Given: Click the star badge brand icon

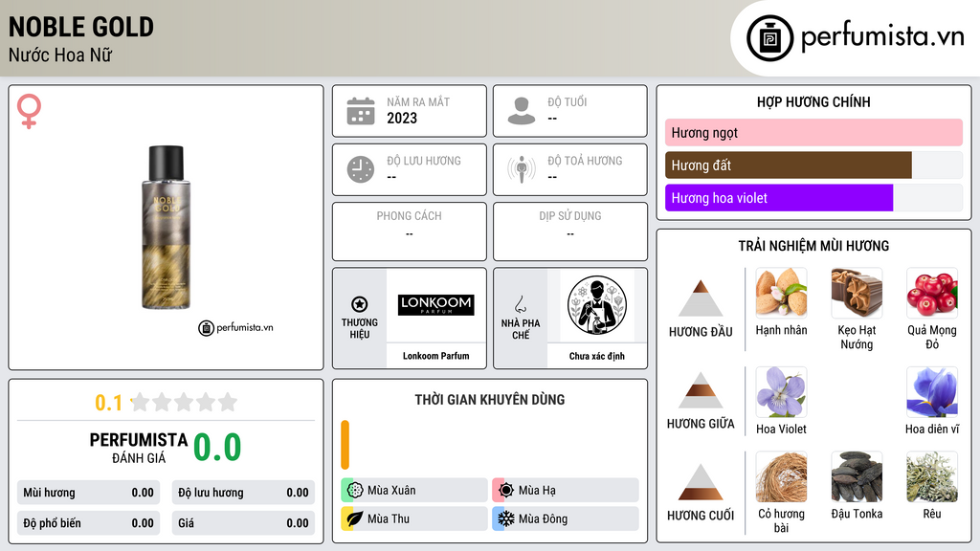Looking at the screenshot, I should click(360, 304).
